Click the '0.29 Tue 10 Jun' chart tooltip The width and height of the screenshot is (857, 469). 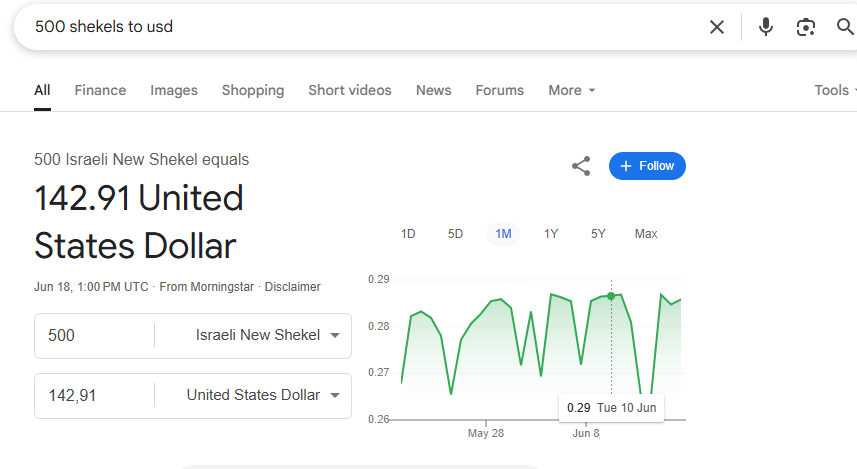[x=612, y=408]
